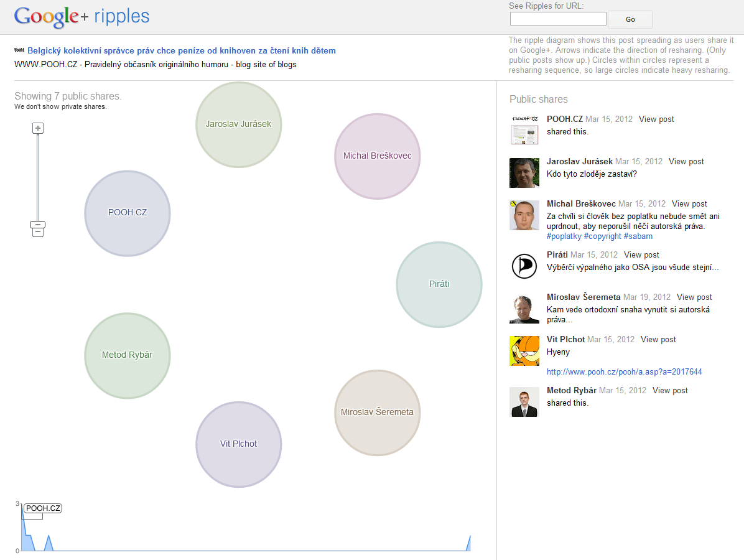Open Miroslav Šeremeta profile name link
The image size is (744, 560).
point(583,297)
